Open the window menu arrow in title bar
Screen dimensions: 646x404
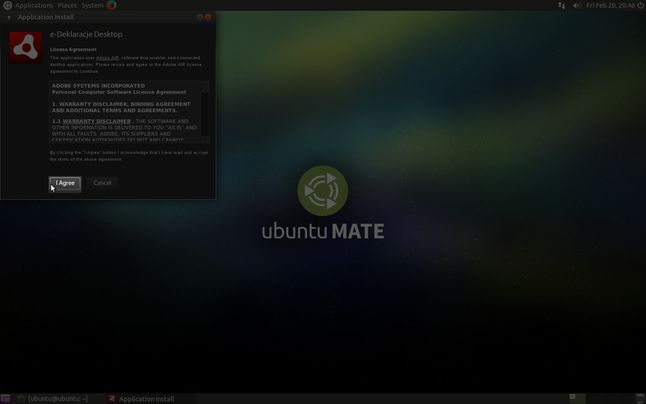9,17
